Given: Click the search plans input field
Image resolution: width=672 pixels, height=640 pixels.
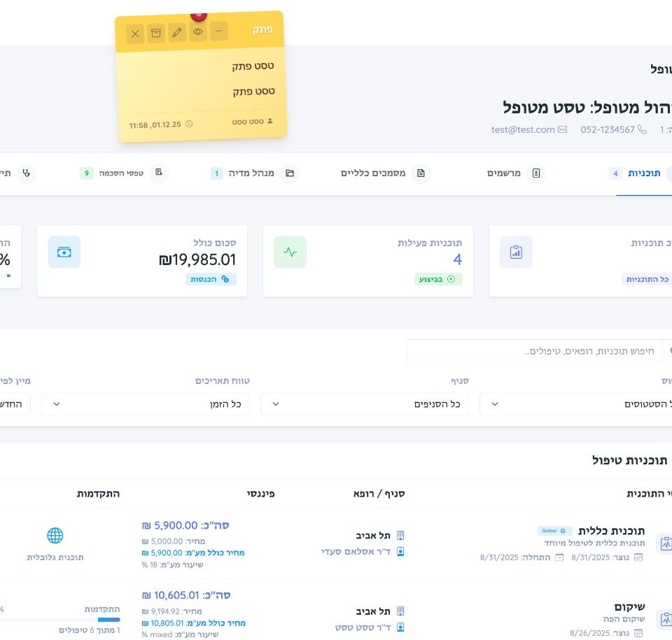Looking at the screenshot, I should coord(532,351).
